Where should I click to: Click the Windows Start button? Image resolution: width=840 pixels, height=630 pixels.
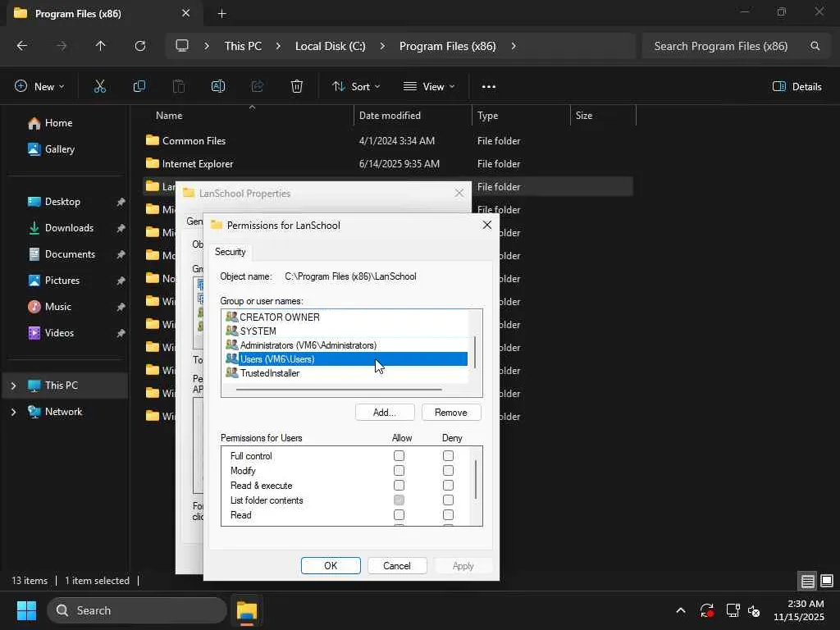coord(26,610)
